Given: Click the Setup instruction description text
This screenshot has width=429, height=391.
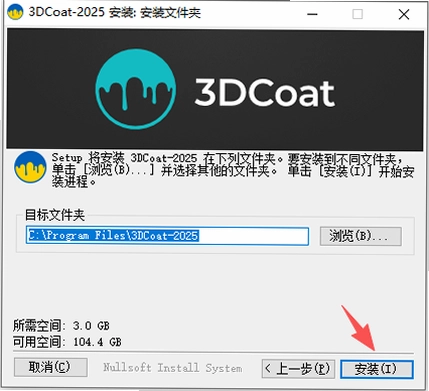Looking at the screenshot, I should [233, 170].
